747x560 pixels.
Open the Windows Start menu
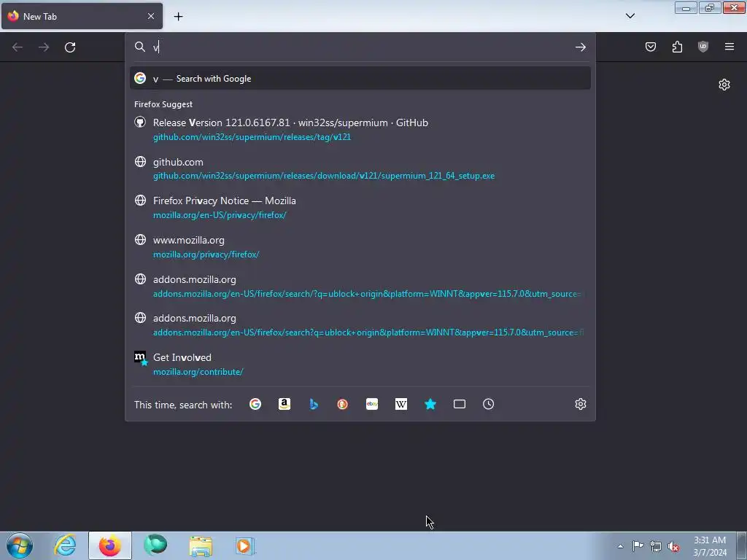click(x=20, y=545)
